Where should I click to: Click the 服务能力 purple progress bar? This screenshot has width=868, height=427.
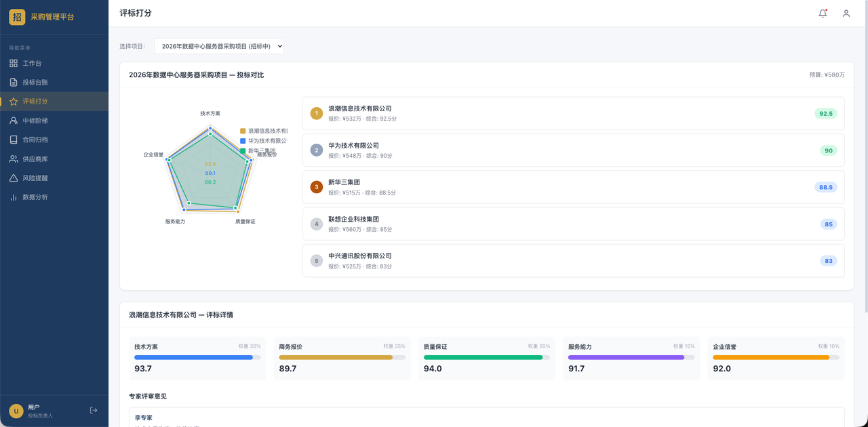pyautogui.click(x=631, y=357)
